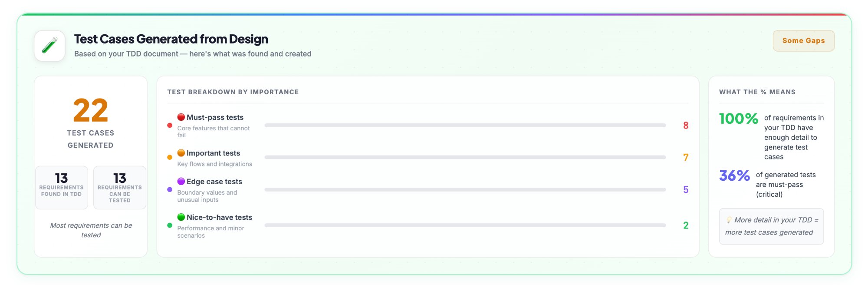Click the Edge case tests progress bar
This screenshot has width=868, height=285.
pos(465,190)
